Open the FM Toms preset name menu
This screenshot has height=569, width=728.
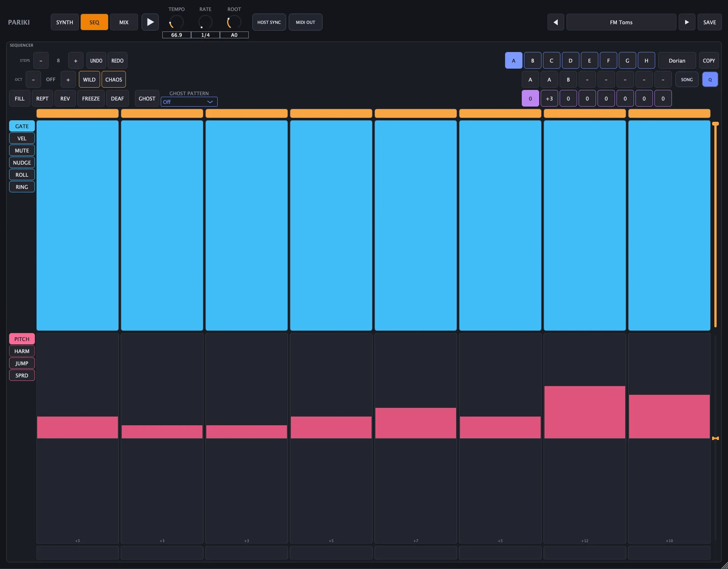(621, 22)
